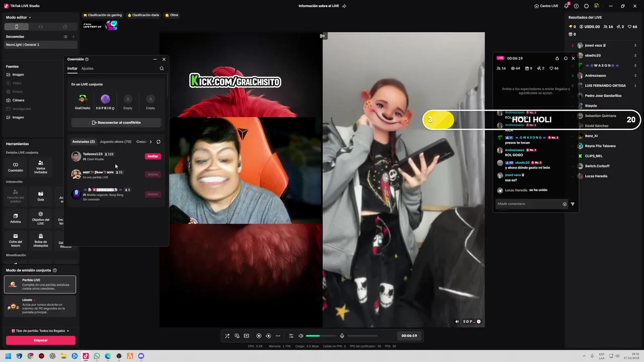Open Clasificación diaria tab
The image size is (644, 362).
[x=143, y=15]
